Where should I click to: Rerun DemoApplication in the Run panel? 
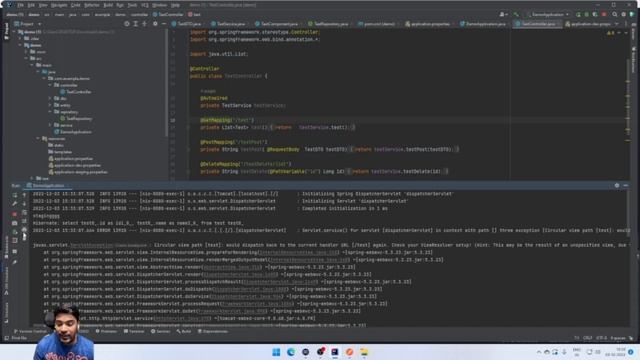pos(15,195)
